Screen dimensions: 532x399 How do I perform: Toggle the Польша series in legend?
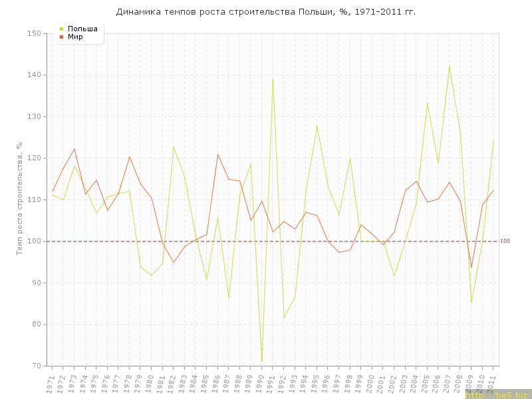point(82,29)
